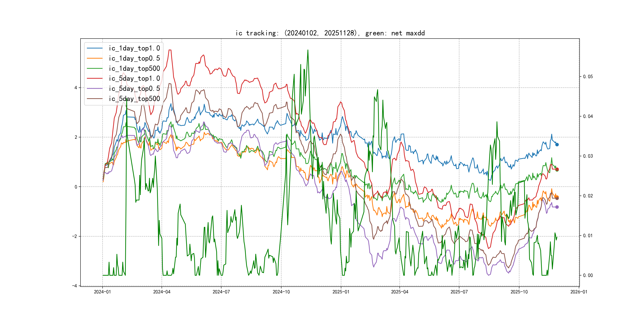Click the ic_5day_top0.5 legend label
This screenshot has height=322, width=644.
coord(134,88)
